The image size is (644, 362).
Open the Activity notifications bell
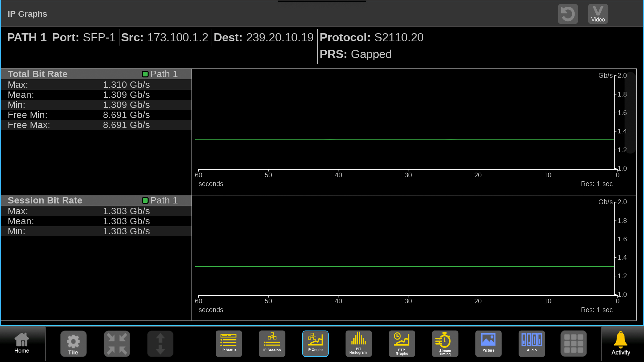click(x=621, y=344)
